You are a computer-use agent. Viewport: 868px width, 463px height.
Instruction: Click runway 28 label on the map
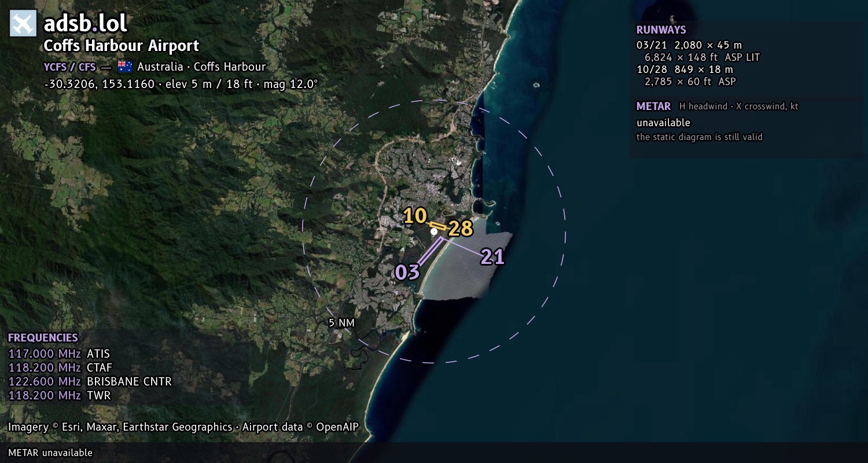(x=461, y=229)
